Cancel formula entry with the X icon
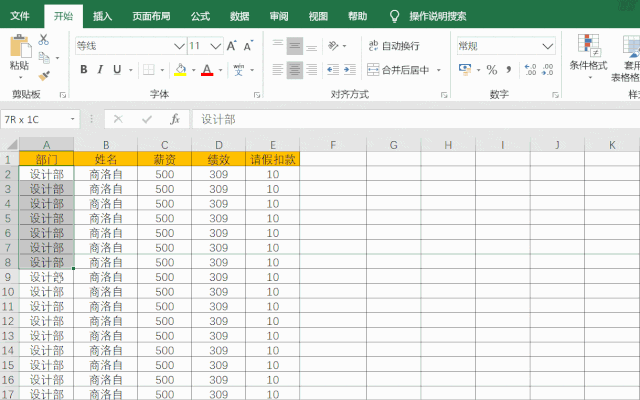The image size is (640, 400). pyautogui.click(x=118, y=119)
